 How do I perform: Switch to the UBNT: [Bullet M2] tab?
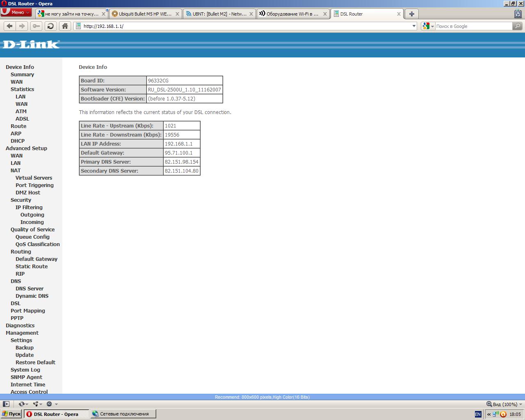pos(219,14)
